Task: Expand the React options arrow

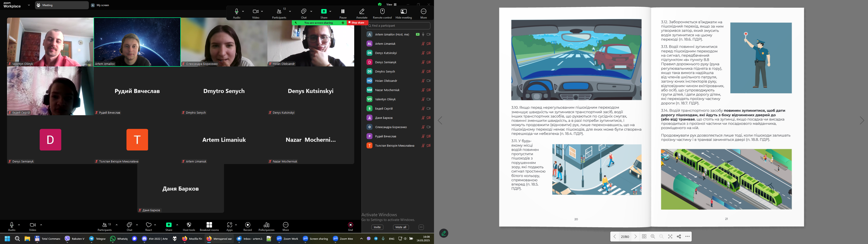Action: point(155,225)
